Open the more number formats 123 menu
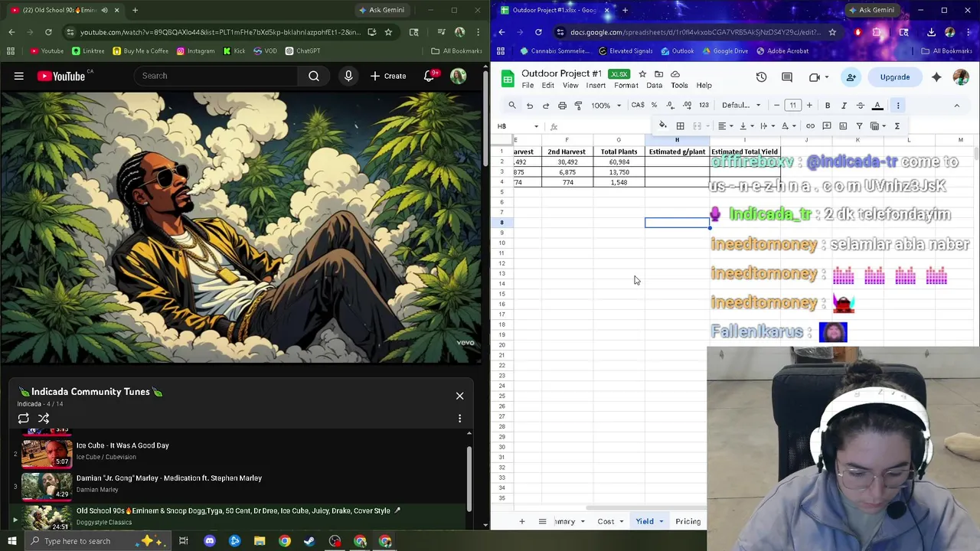Screen dimensions: 980x551 [704, 105]
